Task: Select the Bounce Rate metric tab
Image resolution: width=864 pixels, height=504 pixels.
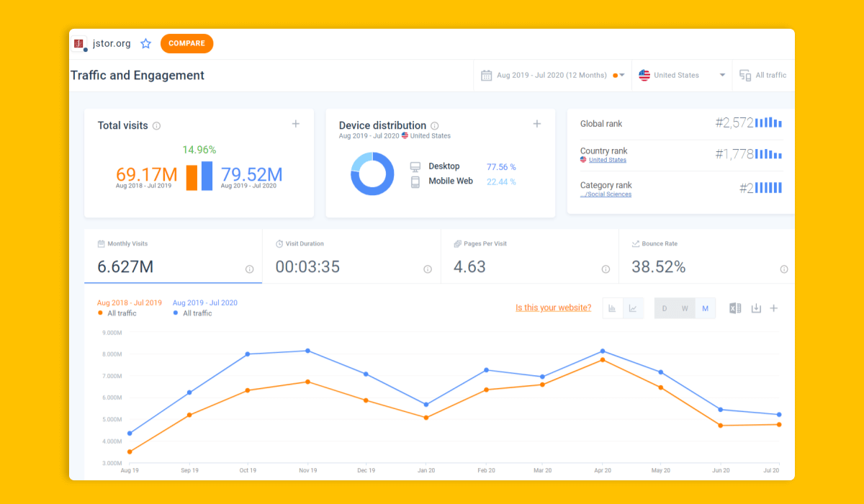Action: 707,257
